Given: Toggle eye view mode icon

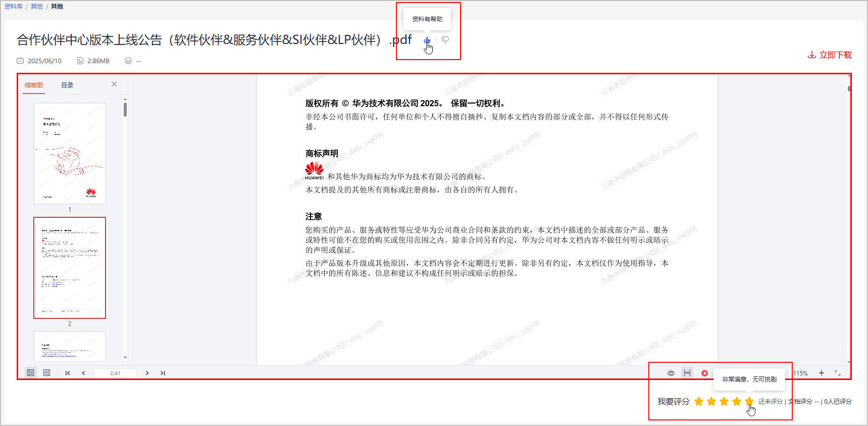Looking at the screenshot, I should [x=671, y=373].
